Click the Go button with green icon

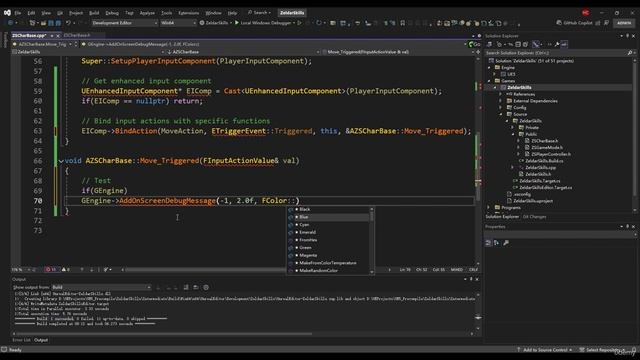[475, 44]
